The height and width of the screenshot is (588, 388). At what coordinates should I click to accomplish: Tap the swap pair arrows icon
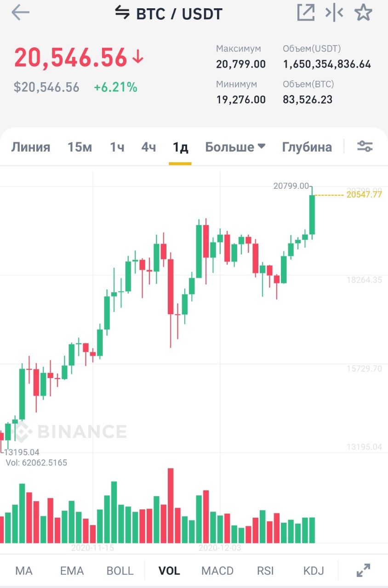[122, 13]
